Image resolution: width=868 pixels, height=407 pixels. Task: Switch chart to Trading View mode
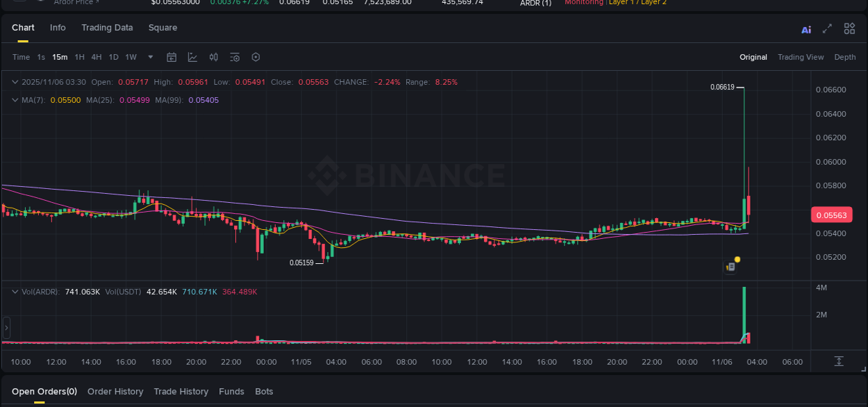click(801, 57)
